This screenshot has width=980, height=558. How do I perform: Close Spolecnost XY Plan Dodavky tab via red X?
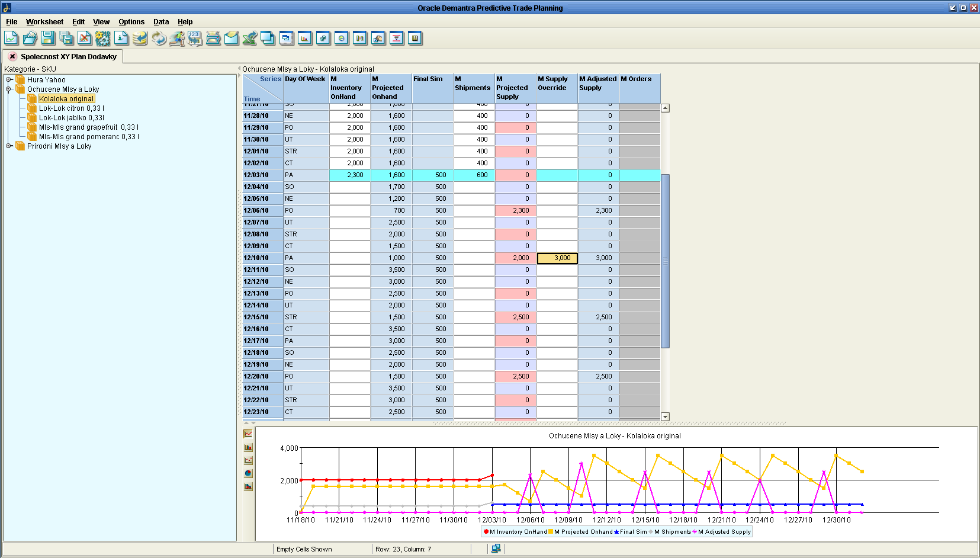[x=12, y=57]
